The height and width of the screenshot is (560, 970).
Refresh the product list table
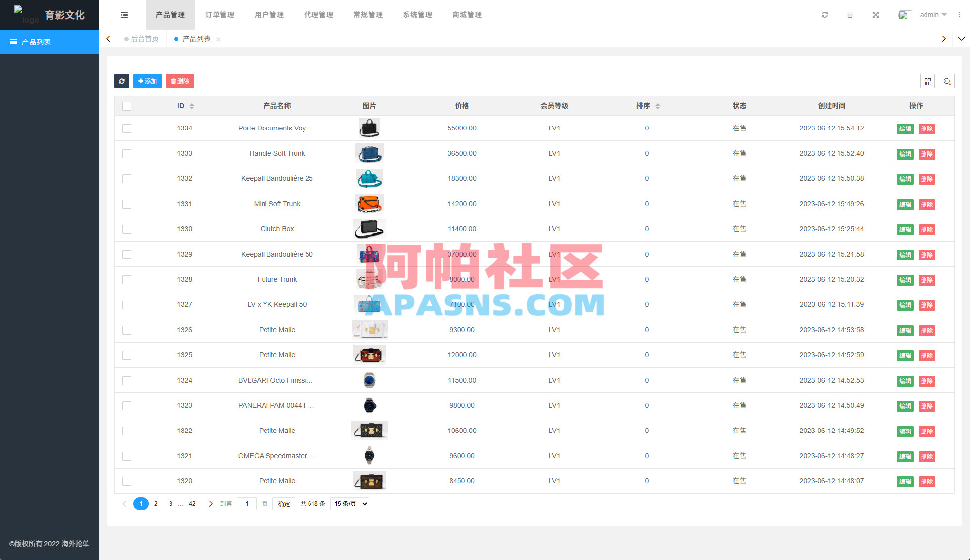tap(122, 81)
